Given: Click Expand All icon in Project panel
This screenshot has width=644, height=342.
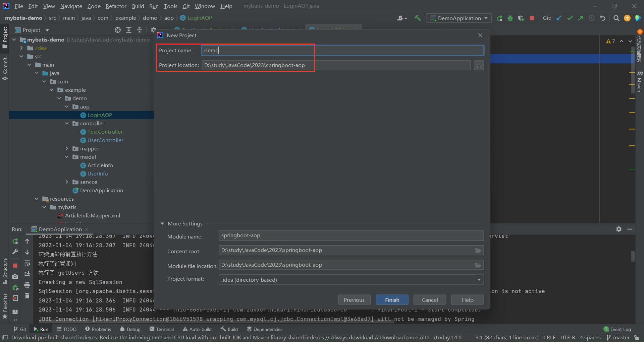Looking at the screenshot, I should [x=129, y=30].
